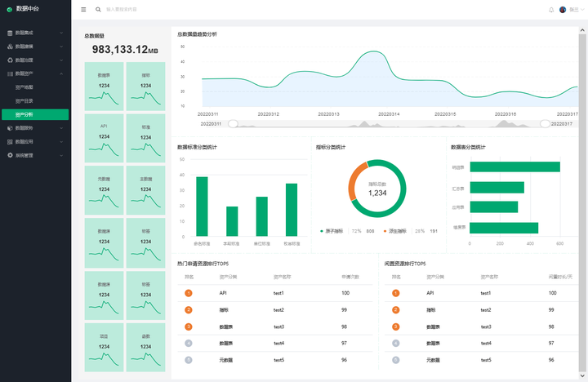Click rank 2 badge in 热门申请资源排行 table
The height and width of the screenshot is (382, 588).
click(189, 310)
